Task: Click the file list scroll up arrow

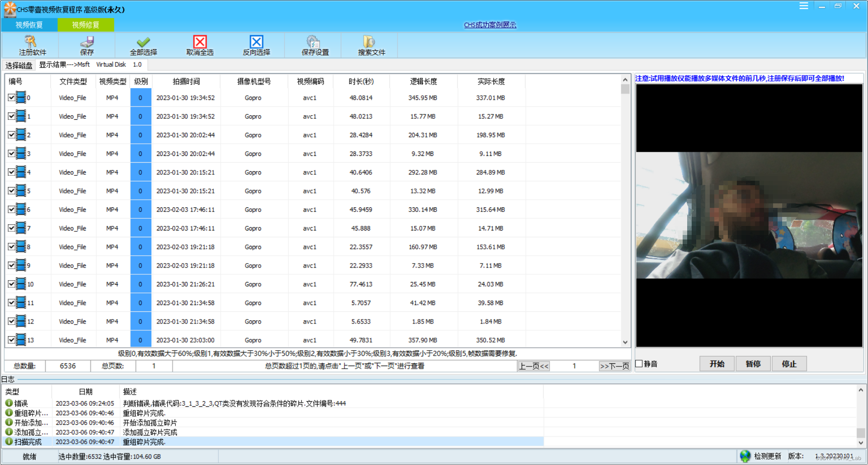Action: (625, 80)
